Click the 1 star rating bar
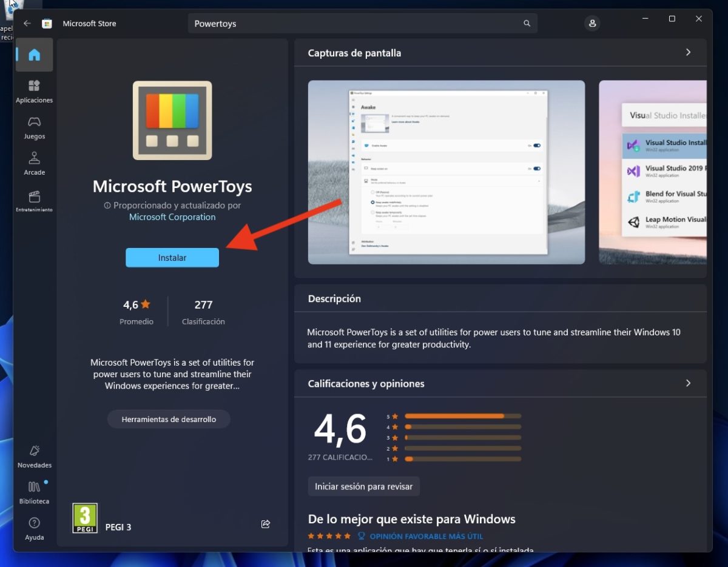Screen dimensions: 728x567 (x=463, y=459)
